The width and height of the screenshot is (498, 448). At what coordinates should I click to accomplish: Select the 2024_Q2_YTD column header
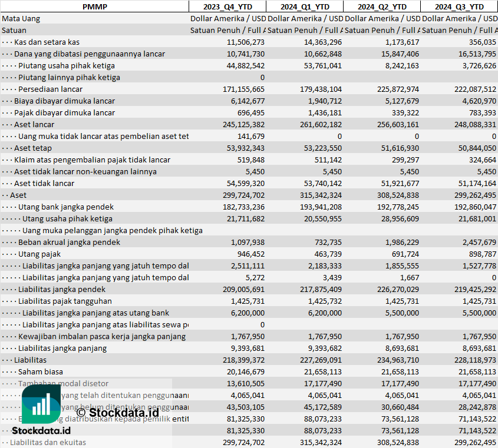[x=382, y=6]
